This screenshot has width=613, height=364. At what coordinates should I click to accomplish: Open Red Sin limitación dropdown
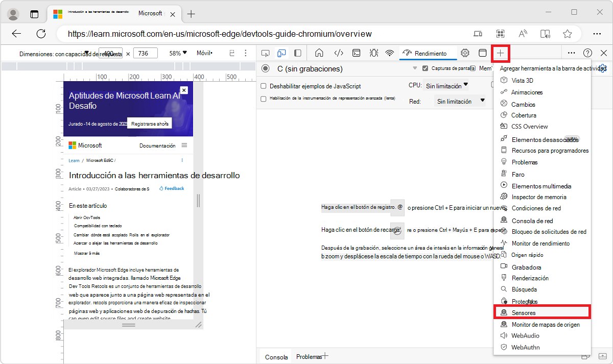(460, 101)
